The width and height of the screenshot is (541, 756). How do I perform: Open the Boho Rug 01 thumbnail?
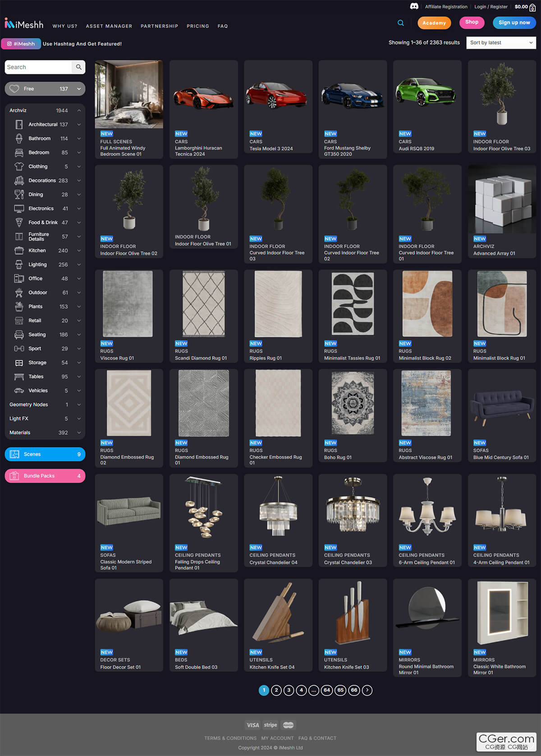point(353,403)
